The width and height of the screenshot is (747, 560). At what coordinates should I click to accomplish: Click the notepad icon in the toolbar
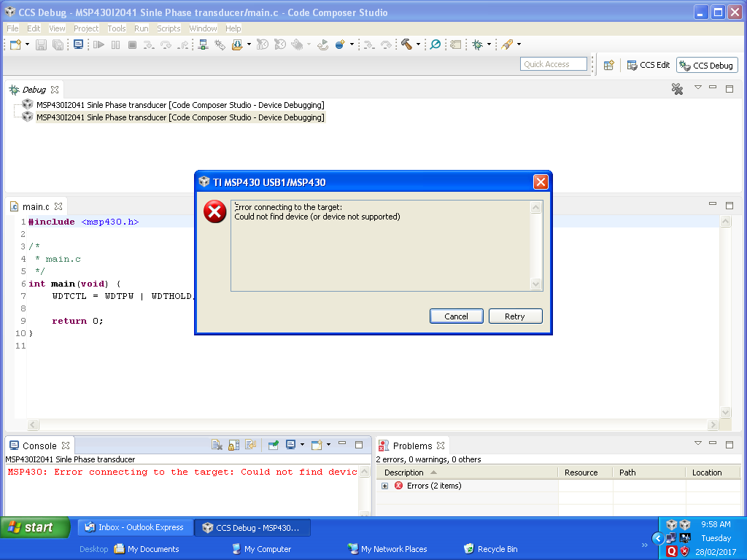(456, 44)
